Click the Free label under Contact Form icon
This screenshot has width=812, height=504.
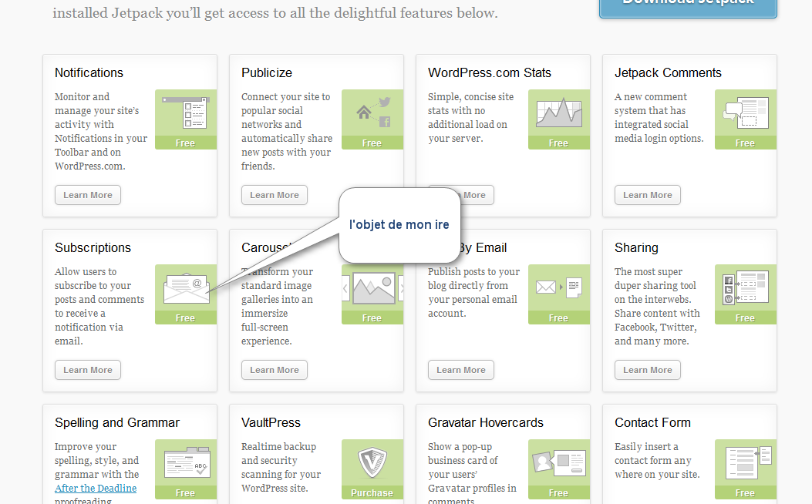(x=746, y=492)
